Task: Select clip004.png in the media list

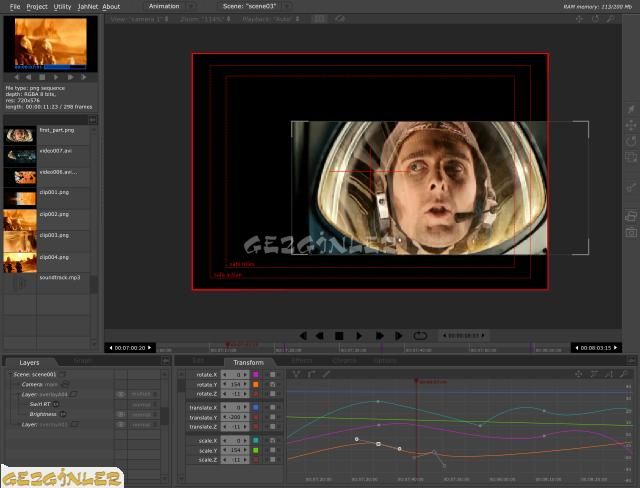Action: [x=47, y=263]
